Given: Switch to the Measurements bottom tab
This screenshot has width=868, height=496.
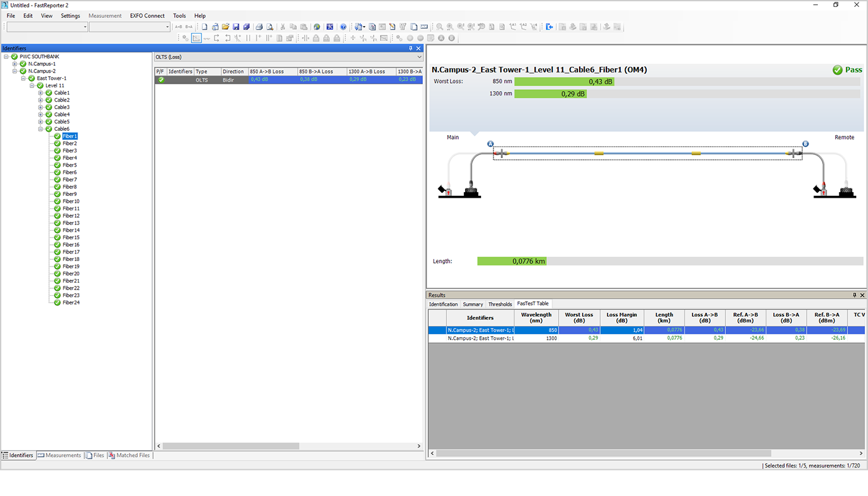Looking at the screenshot, I should tap(59, 455).
